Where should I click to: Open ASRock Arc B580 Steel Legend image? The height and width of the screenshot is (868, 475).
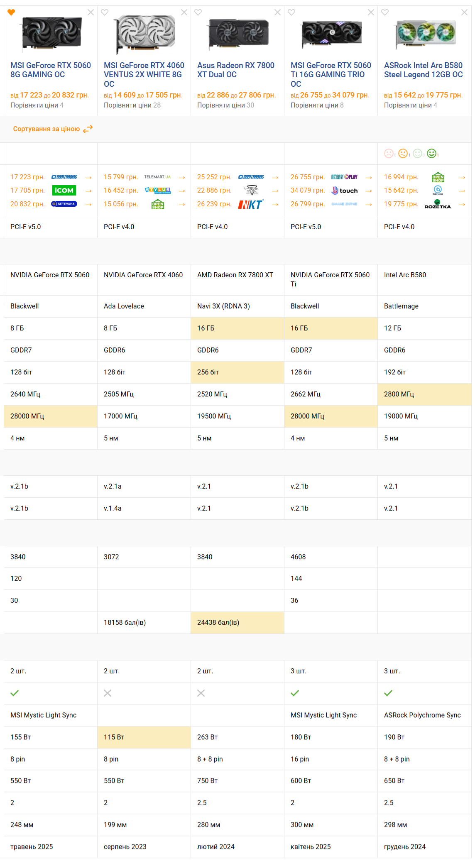(x=425, y=34)
